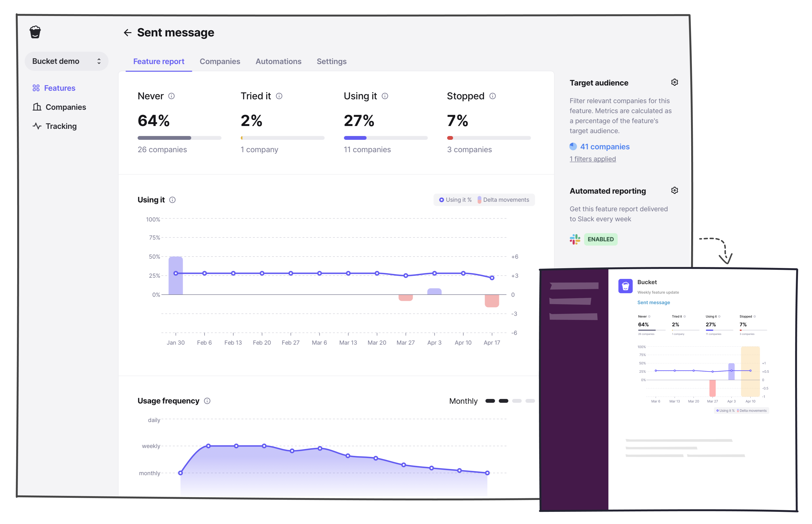Open Target audience settings gear
Viewport: 812px width, 524px height.
(674, 82)
